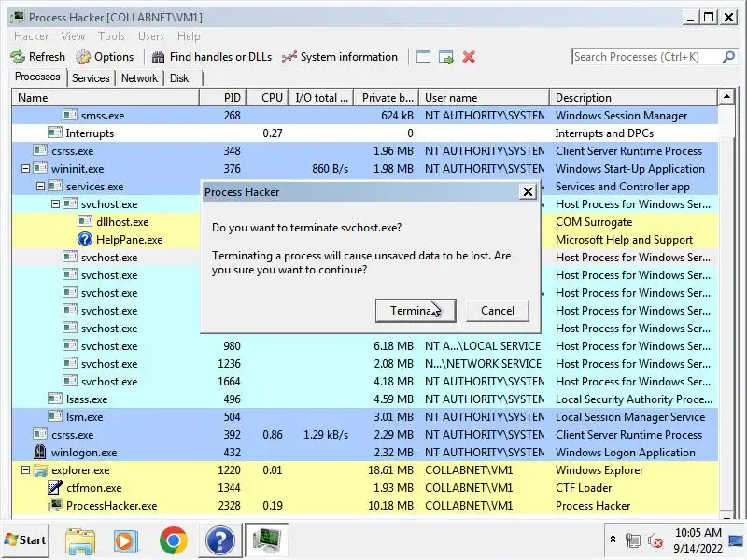The width and height of the screenshot is (747, 560).
Task: Open the Help menu
Action: (189, 36)
